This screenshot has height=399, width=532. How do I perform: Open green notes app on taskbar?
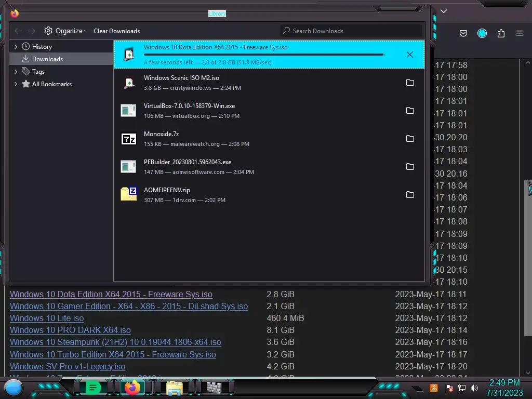pos(93,388)
